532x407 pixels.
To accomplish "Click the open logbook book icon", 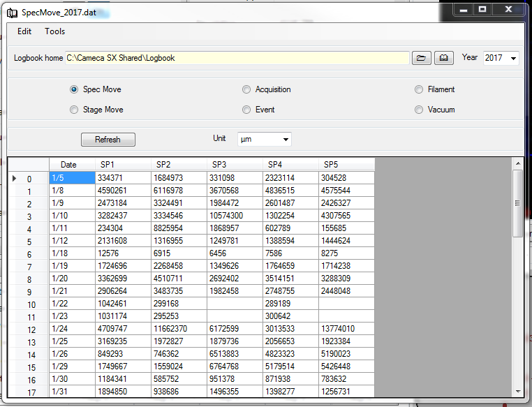I will (443, 58).
